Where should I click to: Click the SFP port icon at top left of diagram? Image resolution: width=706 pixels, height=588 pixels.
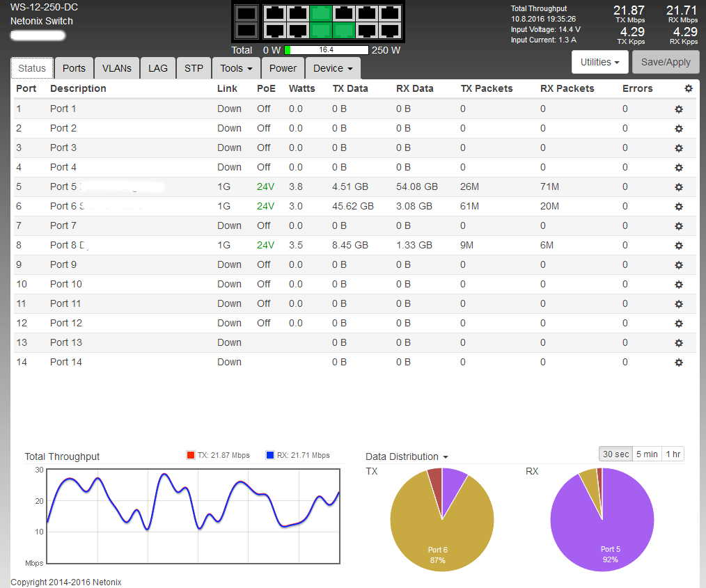246,13
